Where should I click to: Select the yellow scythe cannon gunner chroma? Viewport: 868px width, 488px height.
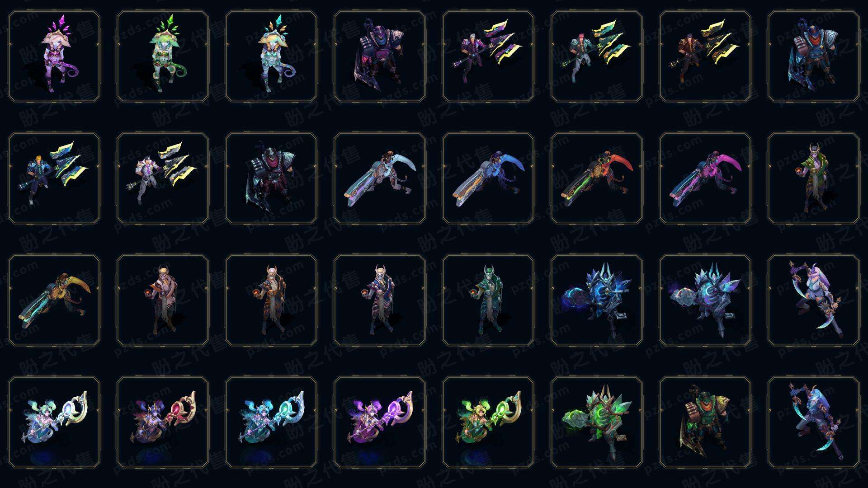(x=54, y=300)
